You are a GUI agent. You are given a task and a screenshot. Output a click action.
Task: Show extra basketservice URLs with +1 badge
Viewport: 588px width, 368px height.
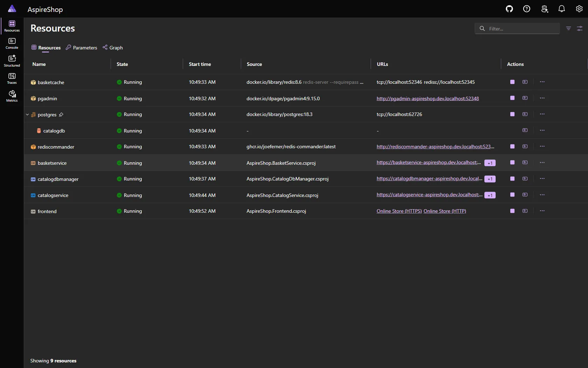490,163
